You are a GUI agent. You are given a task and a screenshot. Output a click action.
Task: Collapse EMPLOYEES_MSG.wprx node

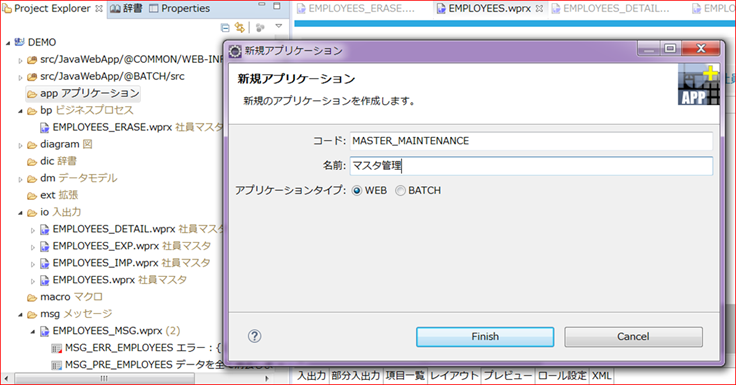pyautogui.click(x=33, y=331)
